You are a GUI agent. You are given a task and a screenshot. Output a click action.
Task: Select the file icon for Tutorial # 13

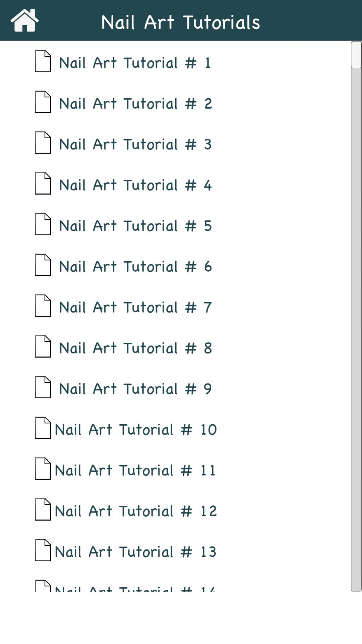[43, 550]
